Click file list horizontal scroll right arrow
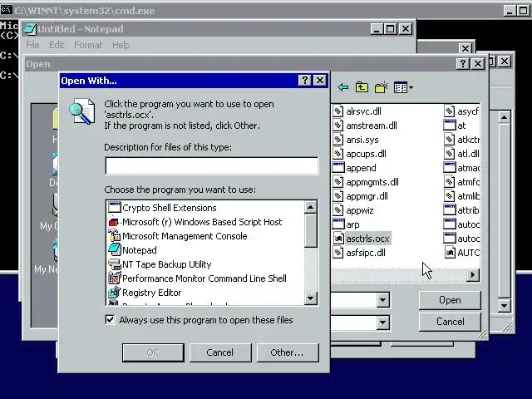The height and width of the screenshot is (399, 532). pyautogui.click(x=473, y=274)
